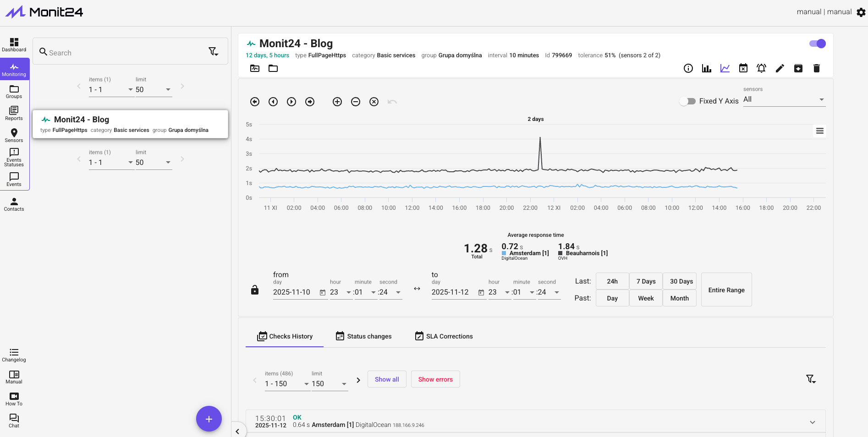Image resolution: width=868 pixels, height=437 pixels.
Task: Open the bar chart statistics icon
Action: coord(706,68)
